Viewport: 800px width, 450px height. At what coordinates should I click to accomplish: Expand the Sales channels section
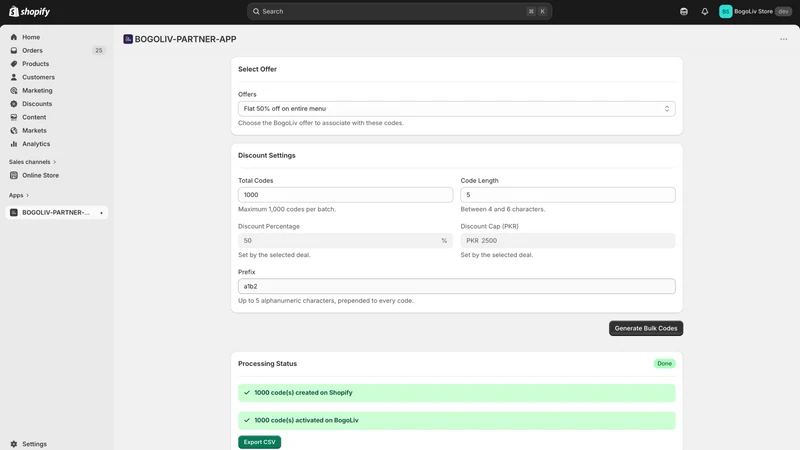tap(32, 162)
